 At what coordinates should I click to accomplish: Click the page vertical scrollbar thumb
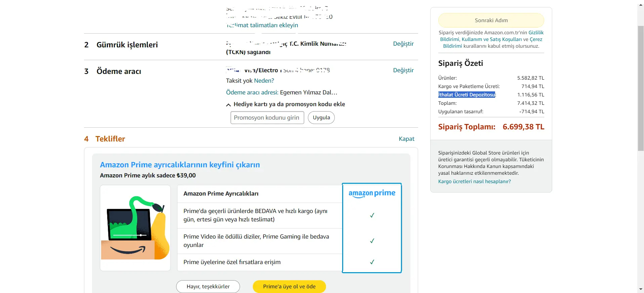point(641,88)
